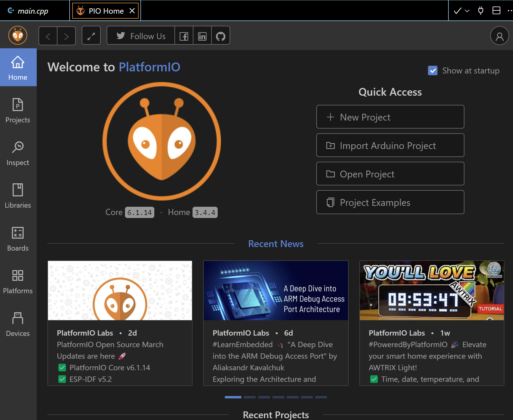Click the Quick Access heading

click(x=390, y=92)
